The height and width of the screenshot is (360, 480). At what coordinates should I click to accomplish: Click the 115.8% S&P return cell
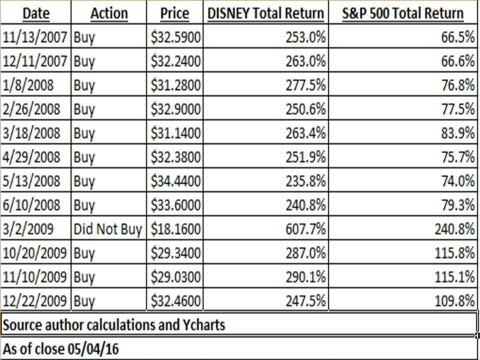click(x=403, y=253)
